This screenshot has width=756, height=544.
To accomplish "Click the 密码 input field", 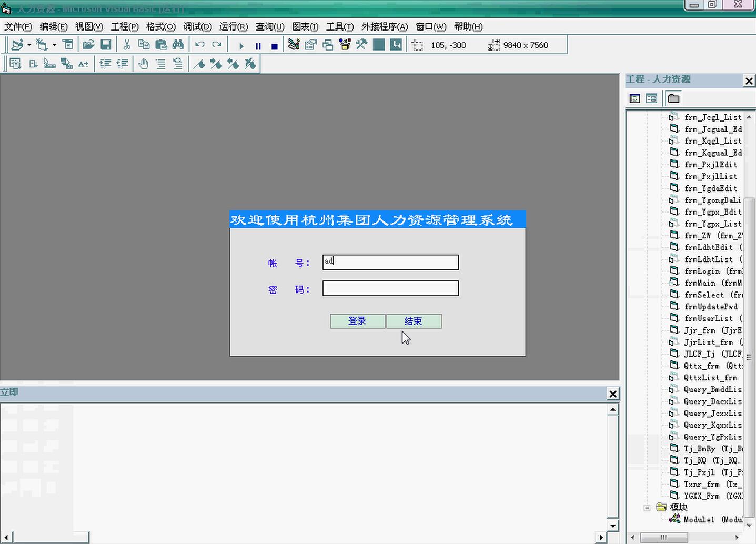I will pyautogui.click(x=390, y=288).
